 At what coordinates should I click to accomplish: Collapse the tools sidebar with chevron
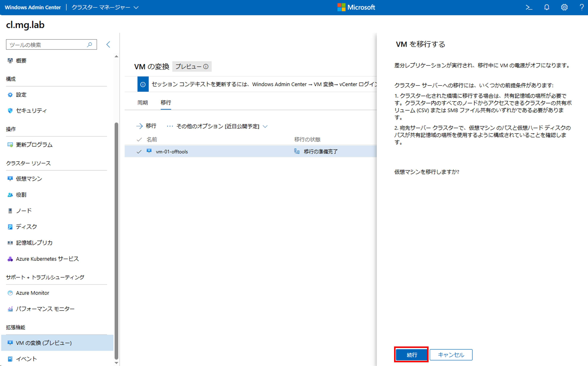pos(108,45)
